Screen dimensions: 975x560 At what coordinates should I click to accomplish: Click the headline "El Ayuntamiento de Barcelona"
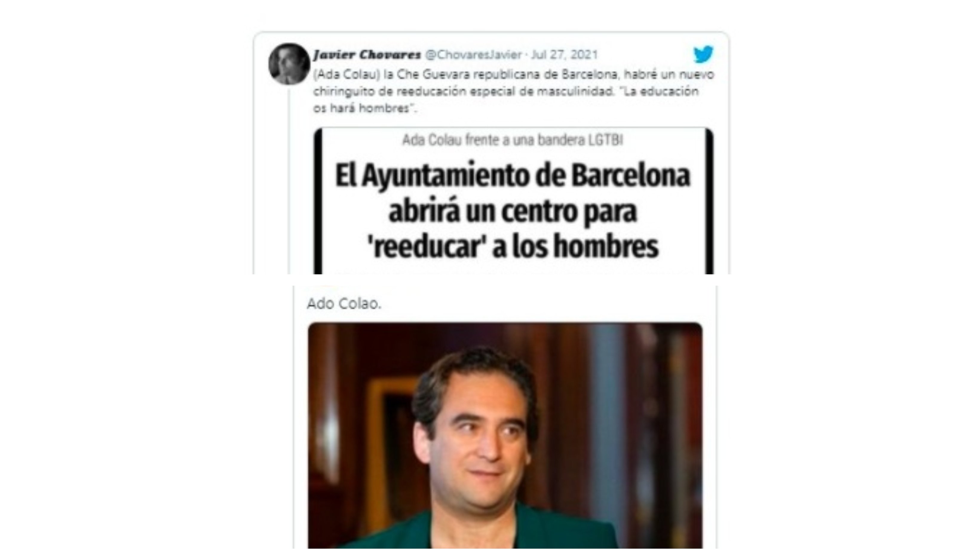point(513,176)
